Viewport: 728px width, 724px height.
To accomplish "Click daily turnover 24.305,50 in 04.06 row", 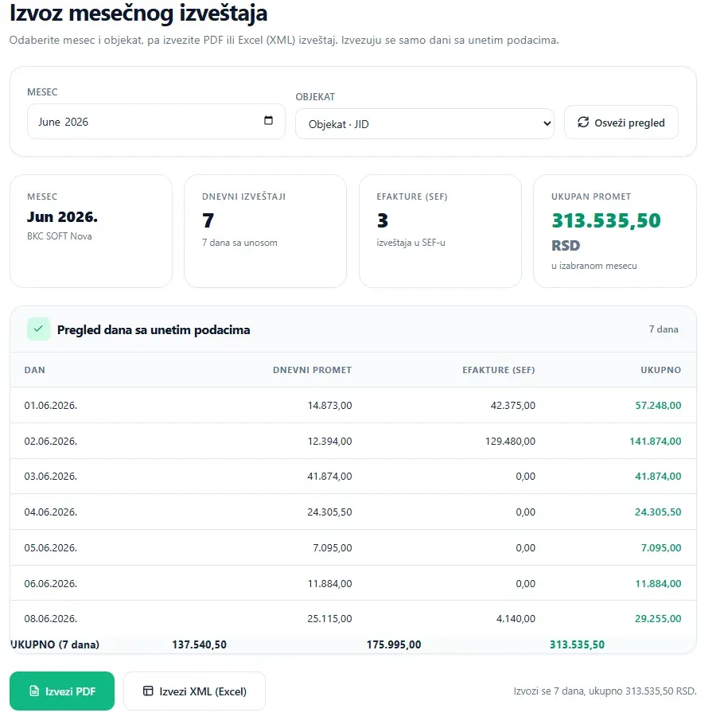I will 329,512.
